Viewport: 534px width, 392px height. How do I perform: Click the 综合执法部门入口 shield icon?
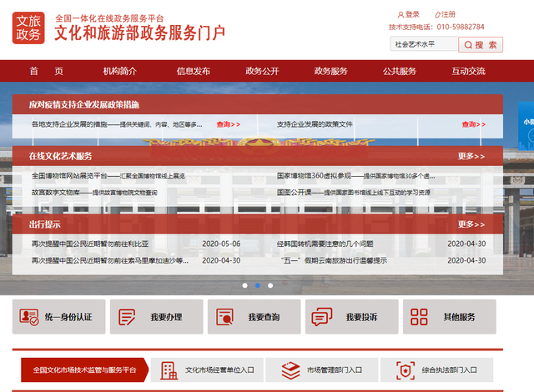click(x=406, y=369)
